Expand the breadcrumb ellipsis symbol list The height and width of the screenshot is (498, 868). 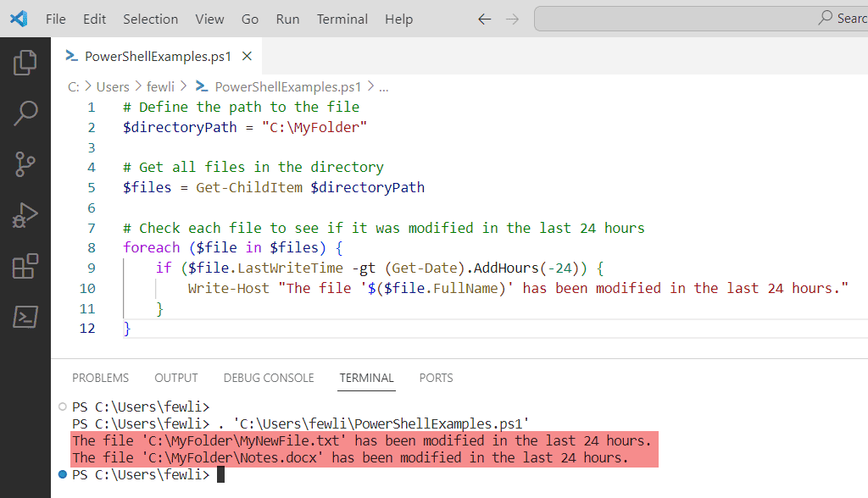click(384, 87)
